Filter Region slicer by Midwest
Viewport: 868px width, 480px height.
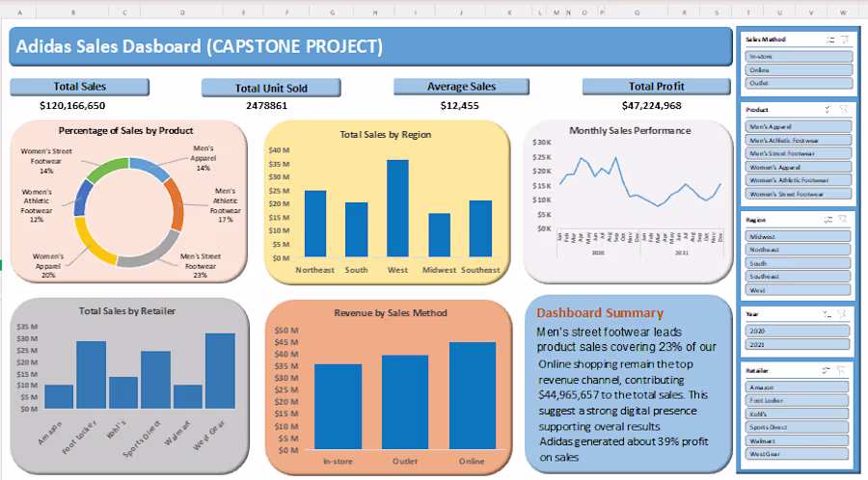tap(798, 237)
